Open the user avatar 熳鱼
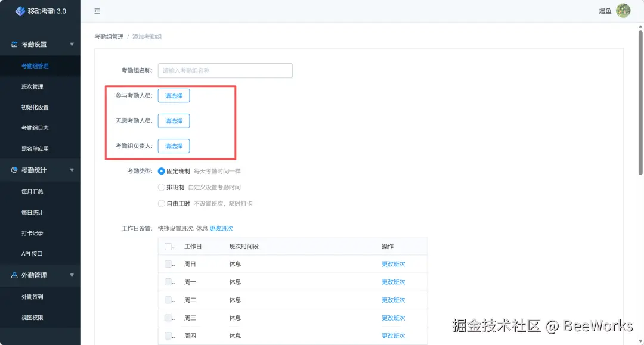 (x=623, y=11)
